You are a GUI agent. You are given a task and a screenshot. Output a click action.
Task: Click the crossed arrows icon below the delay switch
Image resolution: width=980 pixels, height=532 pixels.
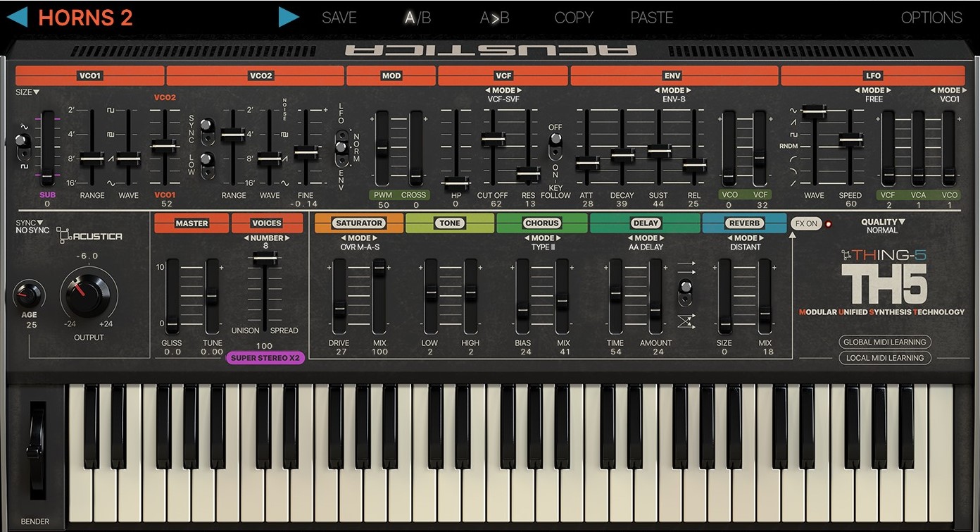(686, 321)
